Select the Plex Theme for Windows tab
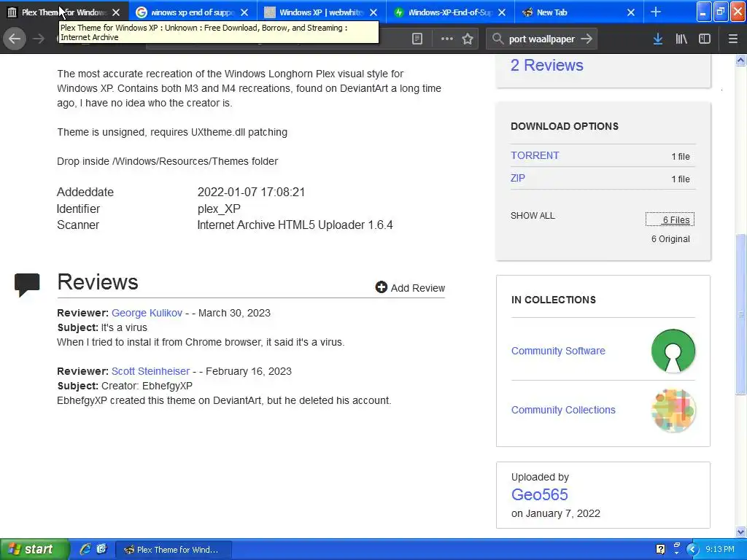Screen dimensions: 747x560 pyautogui.click(x=64, y=12)
